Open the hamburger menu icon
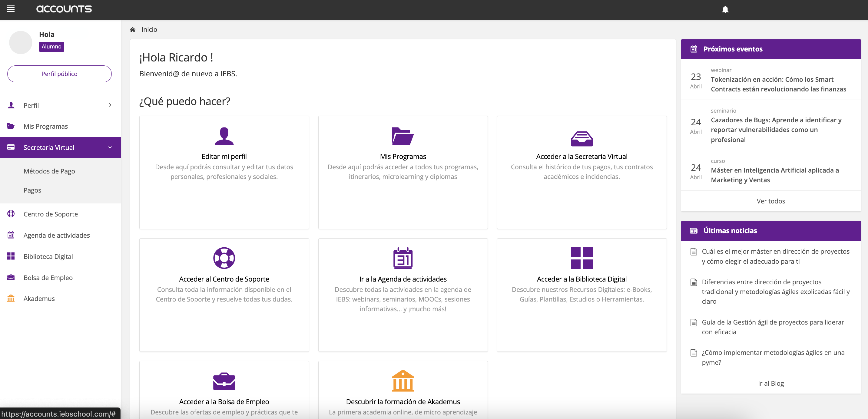The height and width of the screenshot is (419, 868). [11, 9]
